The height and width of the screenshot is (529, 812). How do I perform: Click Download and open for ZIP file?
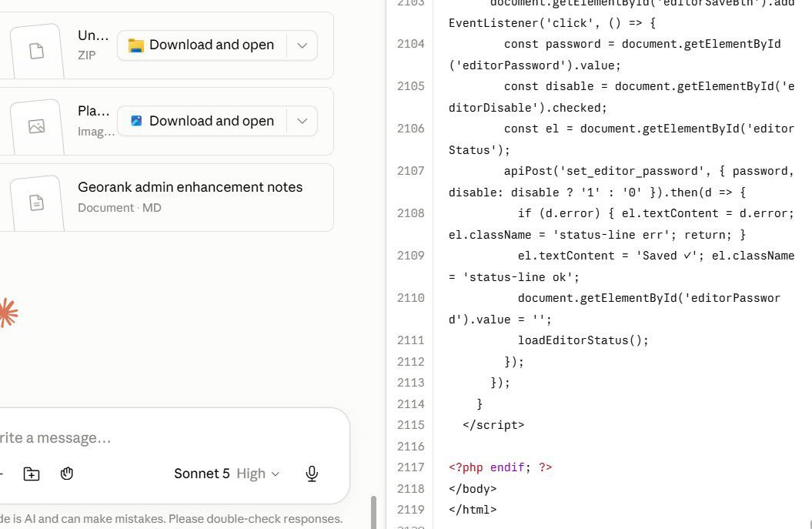coord(202,45)
